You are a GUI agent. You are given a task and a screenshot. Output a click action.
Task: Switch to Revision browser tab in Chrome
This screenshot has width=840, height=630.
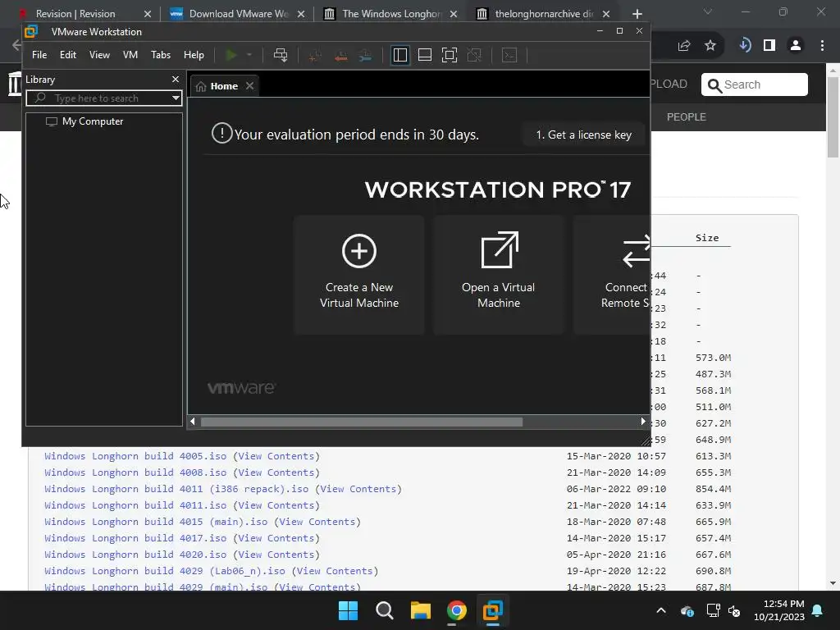pos(75,14)
